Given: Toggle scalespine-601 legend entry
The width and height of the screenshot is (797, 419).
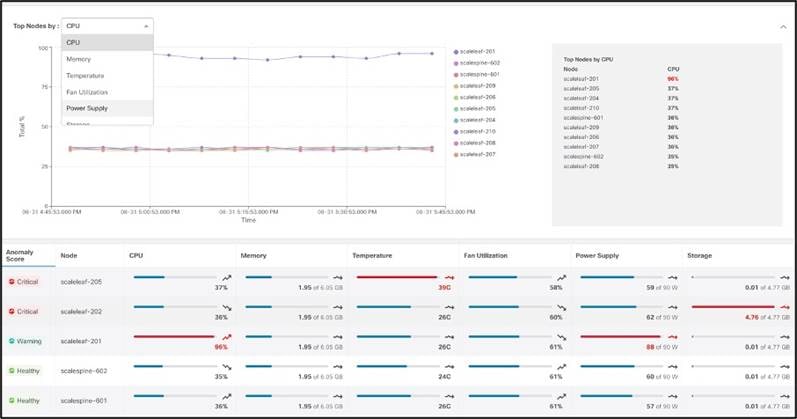Looking at the screenshot, I should click(477, 74).
